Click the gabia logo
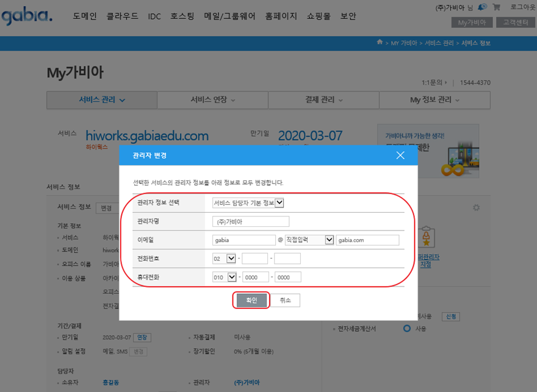 [27, 16]
